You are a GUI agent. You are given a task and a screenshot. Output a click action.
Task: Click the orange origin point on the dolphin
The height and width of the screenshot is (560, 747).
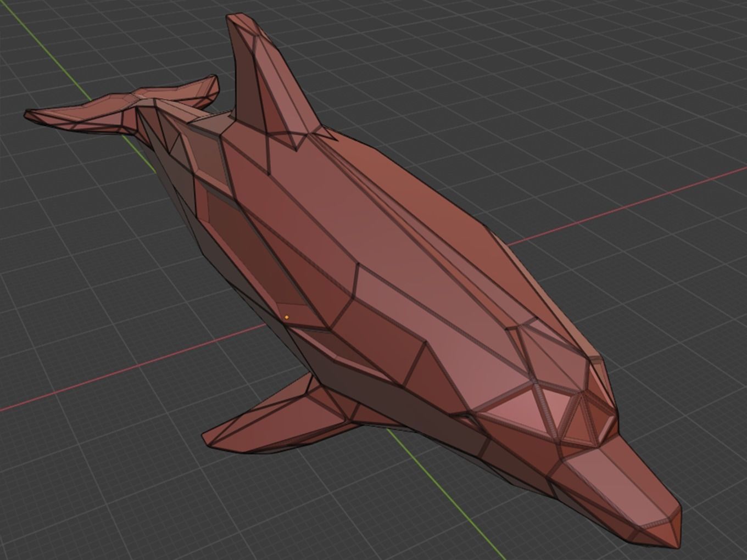coord(287,317)
